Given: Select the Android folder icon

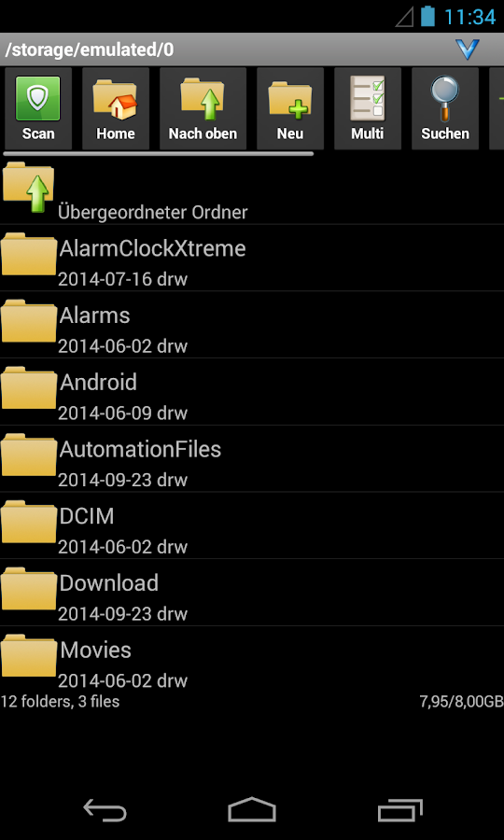Looking at the screenshot, I should click(29, 388).
